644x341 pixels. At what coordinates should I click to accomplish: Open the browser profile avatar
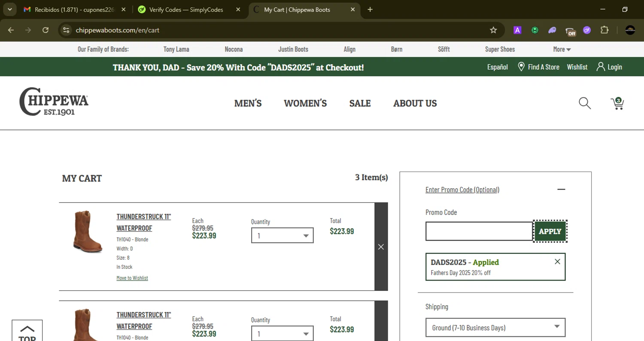pyautogui.click(x=630, y=30)
